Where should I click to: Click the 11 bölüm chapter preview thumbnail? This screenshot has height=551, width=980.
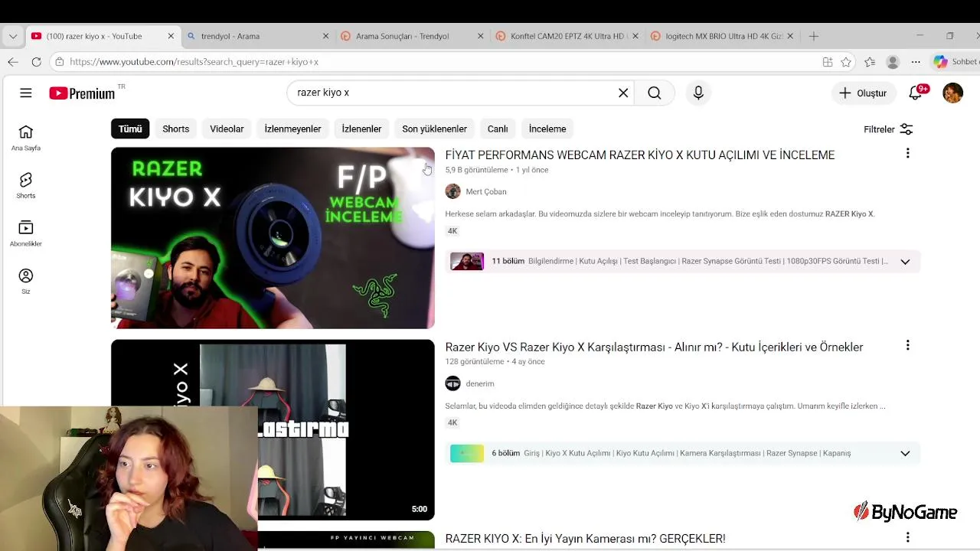[x=467, y=262]
